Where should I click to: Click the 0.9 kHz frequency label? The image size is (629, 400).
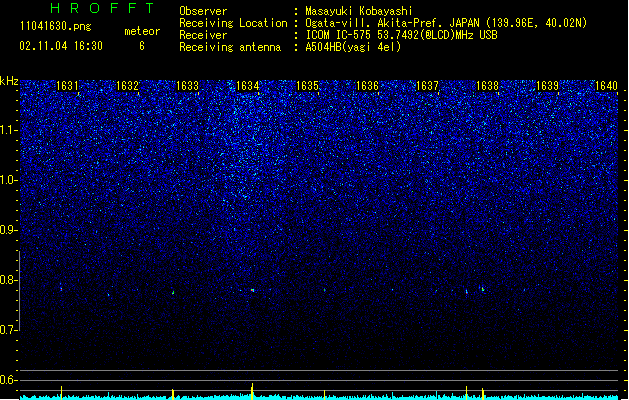pyautogui.click(x=8, y=230)
